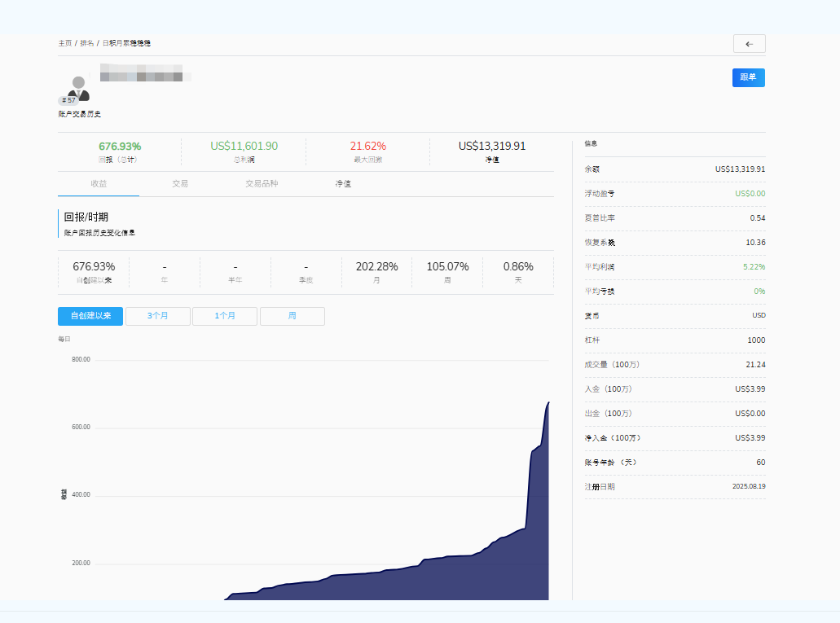840x623 pixels.
Task: Click the 入金 US$3.99 value
Action: [x=750, y=389]
